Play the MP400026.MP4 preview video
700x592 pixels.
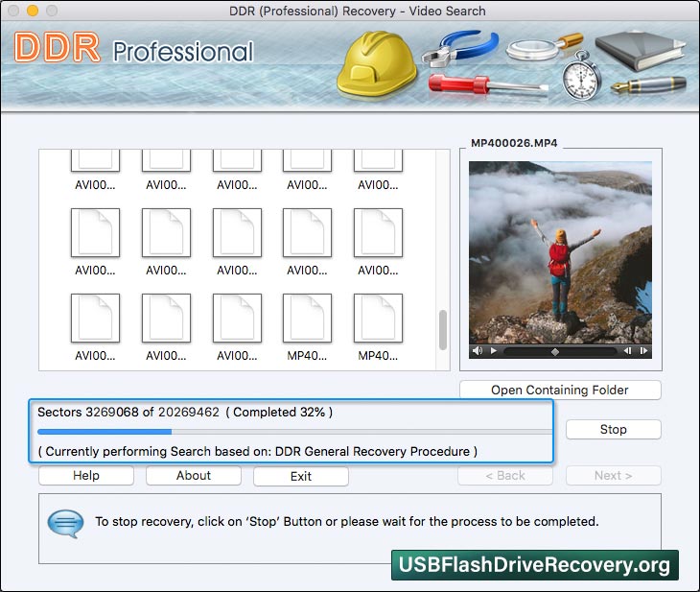click(493, 351)
